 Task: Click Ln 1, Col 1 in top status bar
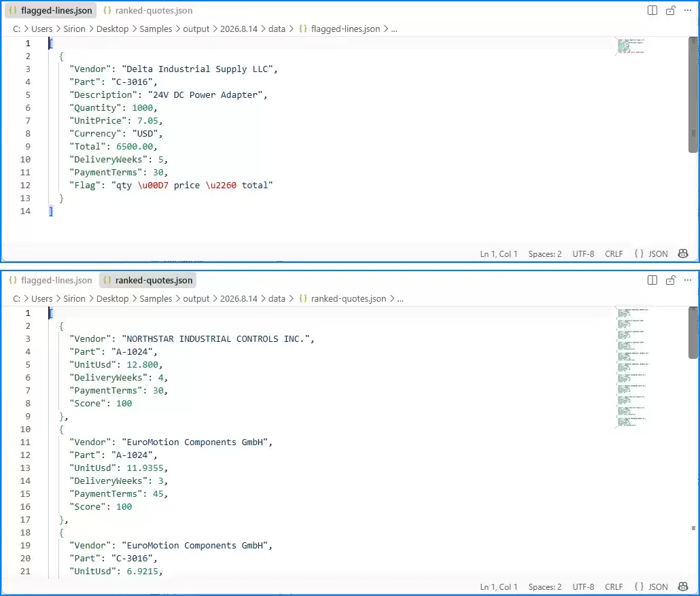pyautogui.click(x=499, y=253)
